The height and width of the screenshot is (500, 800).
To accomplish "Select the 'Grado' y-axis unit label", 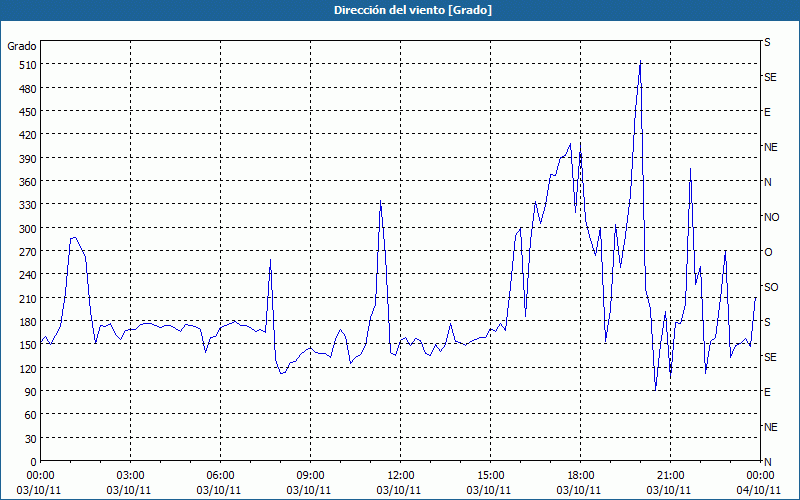I will 22,46.
